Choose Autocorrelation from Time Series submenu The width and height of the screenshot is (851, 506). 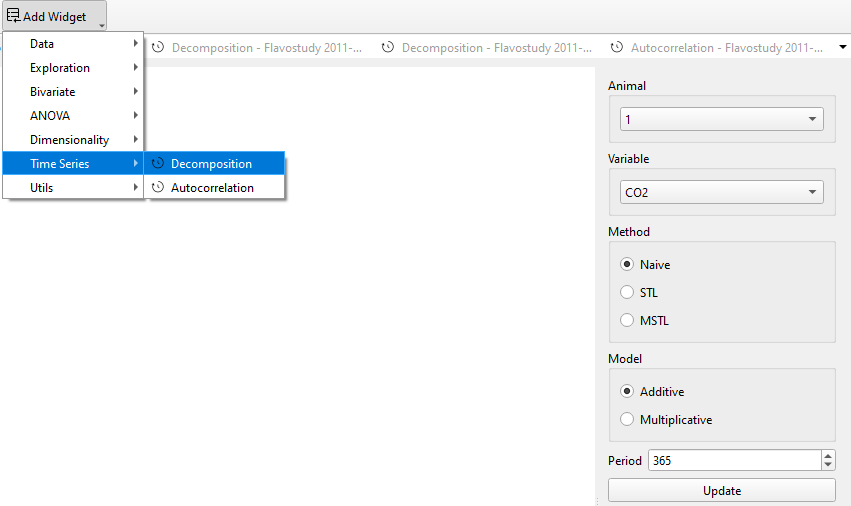212,188
